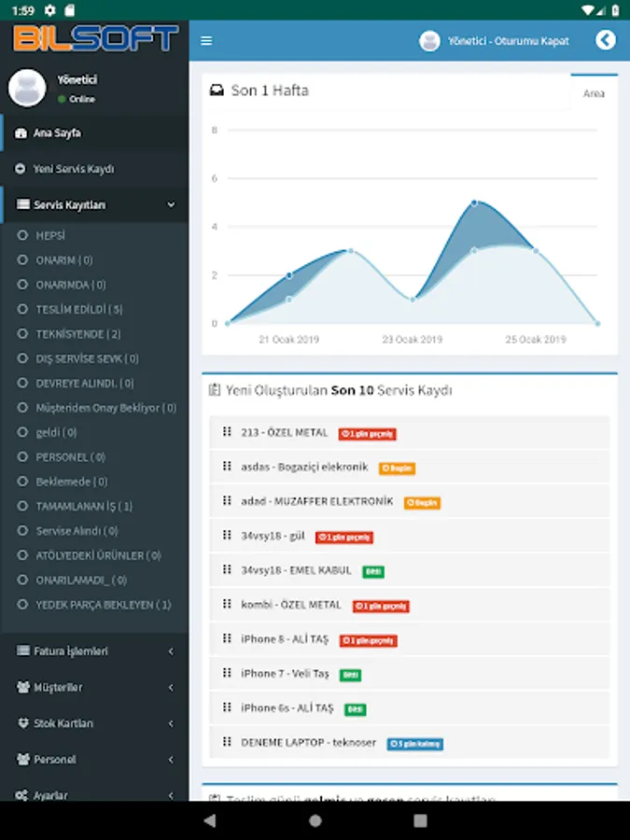Click Yönetici - Oturumu Kapat link
Image resolution: width=630 pixels, height=840 pixels.
509,41
